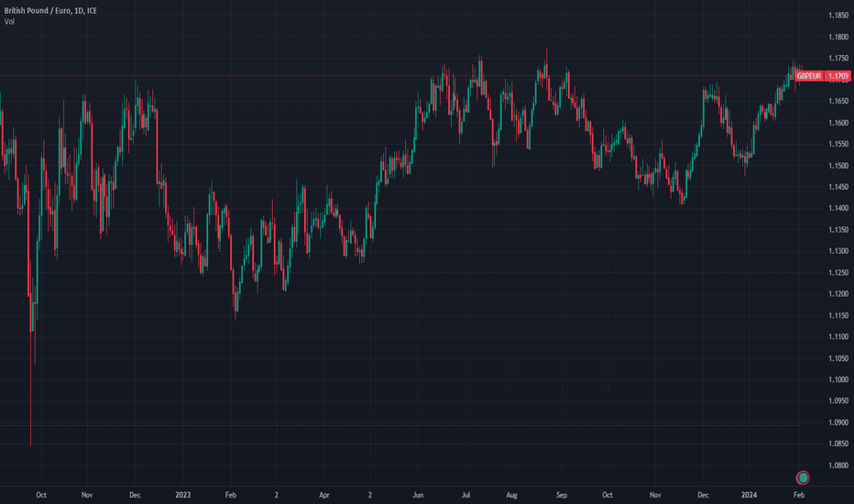Click the 1.1300 price axis value

pyautogui.click(x=838, y=251)
